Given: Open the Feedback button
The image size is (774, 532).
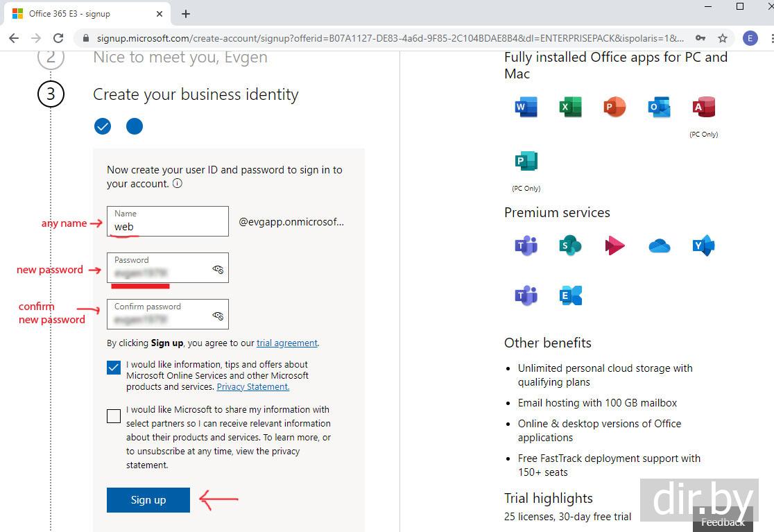Looking at the screenshot, I should (723, 522).
